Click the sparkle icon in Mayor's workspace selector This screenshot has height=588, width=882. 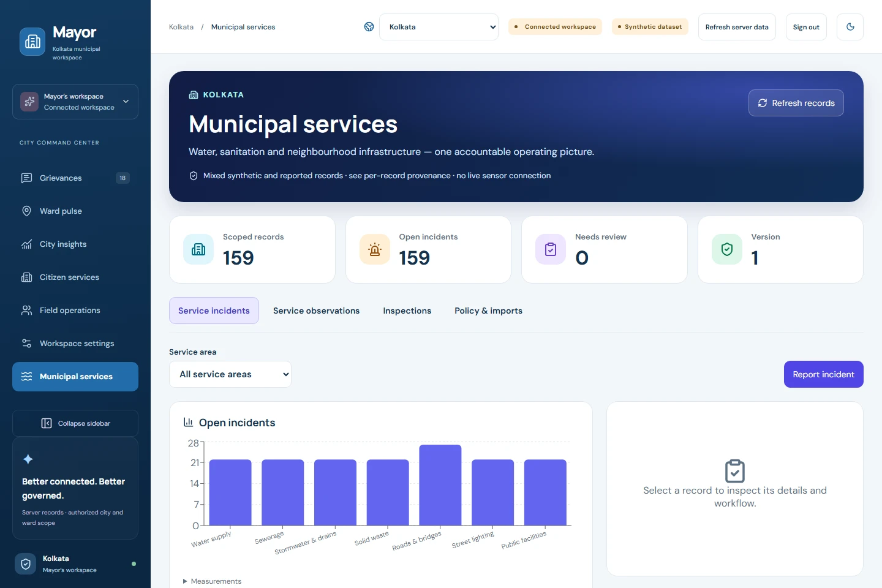[29, 102]
